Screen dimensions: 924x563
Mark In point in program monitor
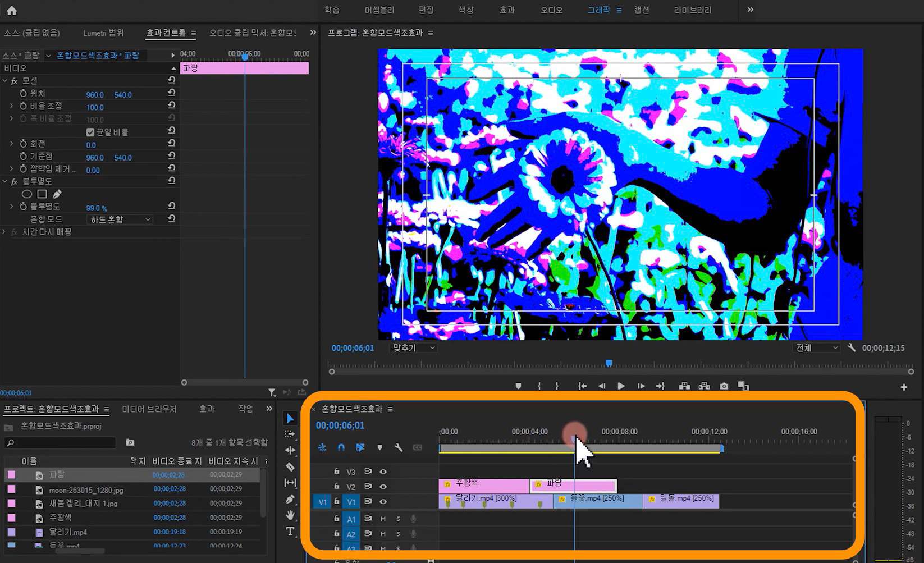click(x=539, y=386)
